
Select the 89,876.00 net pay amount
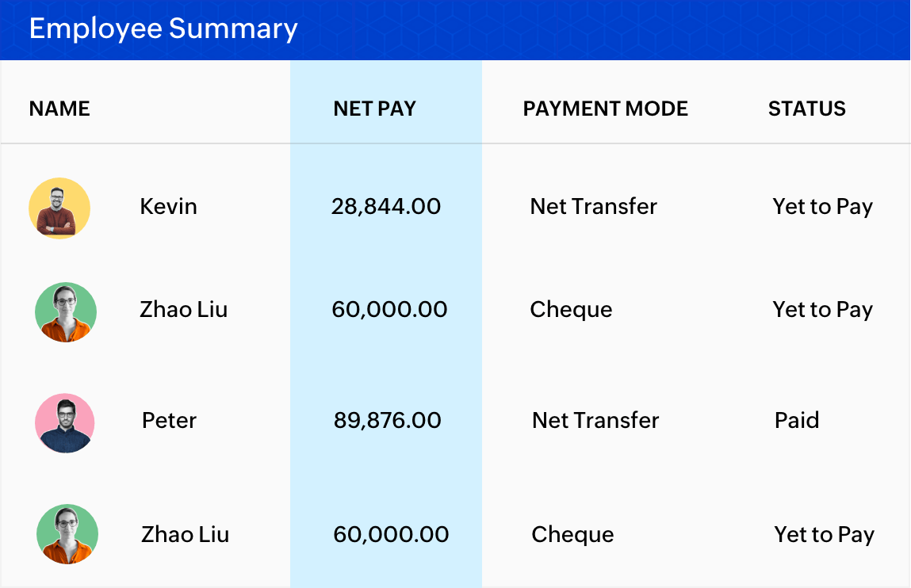pyautogui.click(x=387, y=420)
